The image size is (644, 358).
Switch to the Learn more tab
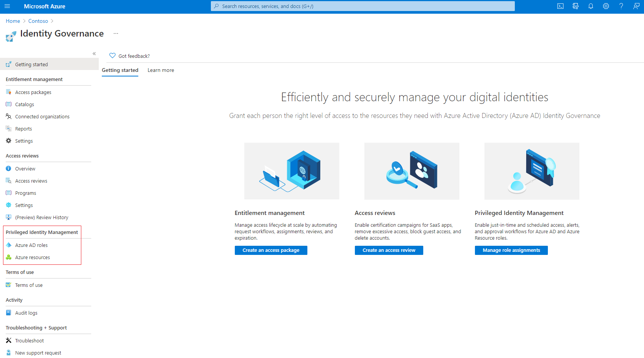tap(161, 70)
